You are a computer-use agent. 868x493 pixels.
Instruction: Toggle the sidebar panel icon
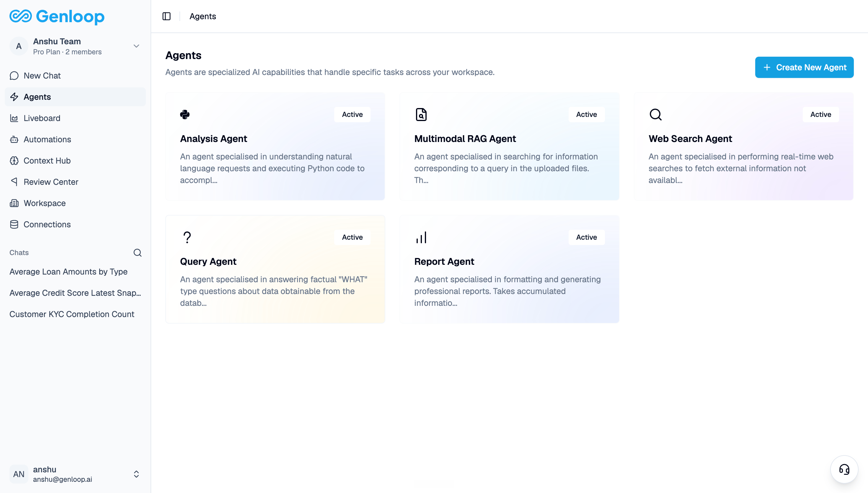pyautogui.click(x=166, y=16)
